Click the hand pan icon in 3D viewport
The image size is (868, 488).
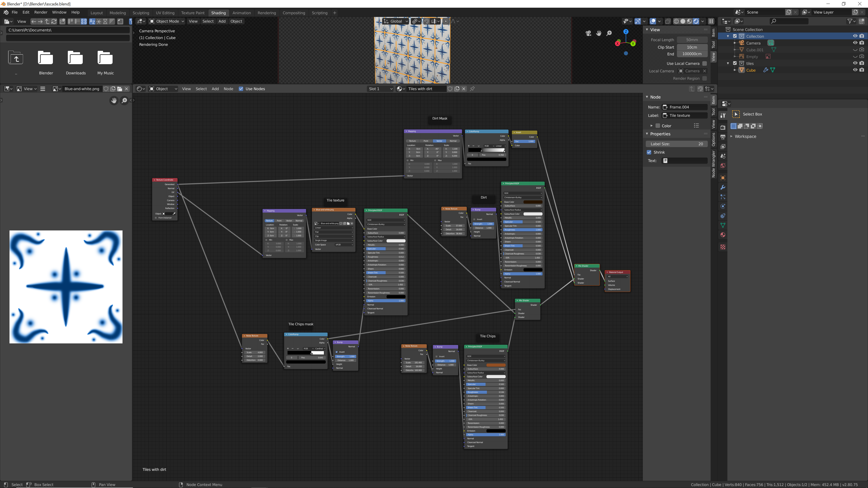point(599,33)
